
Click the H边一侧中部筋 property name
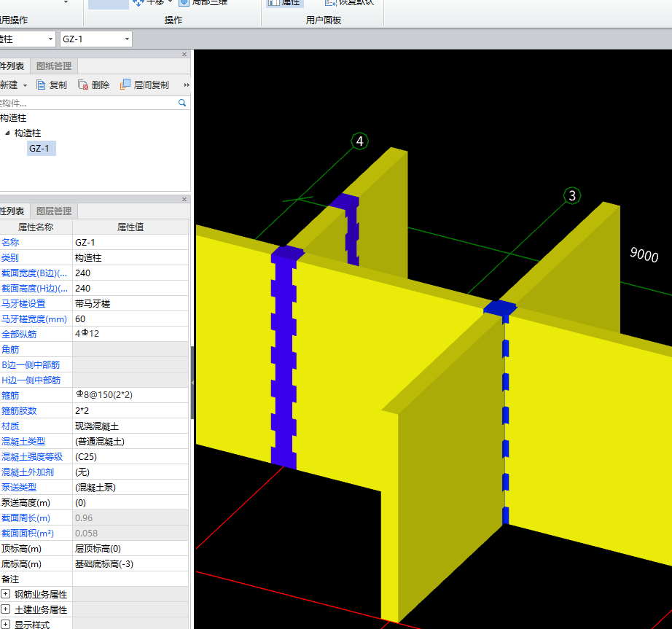pyautogui.click(x=31, y=380)
